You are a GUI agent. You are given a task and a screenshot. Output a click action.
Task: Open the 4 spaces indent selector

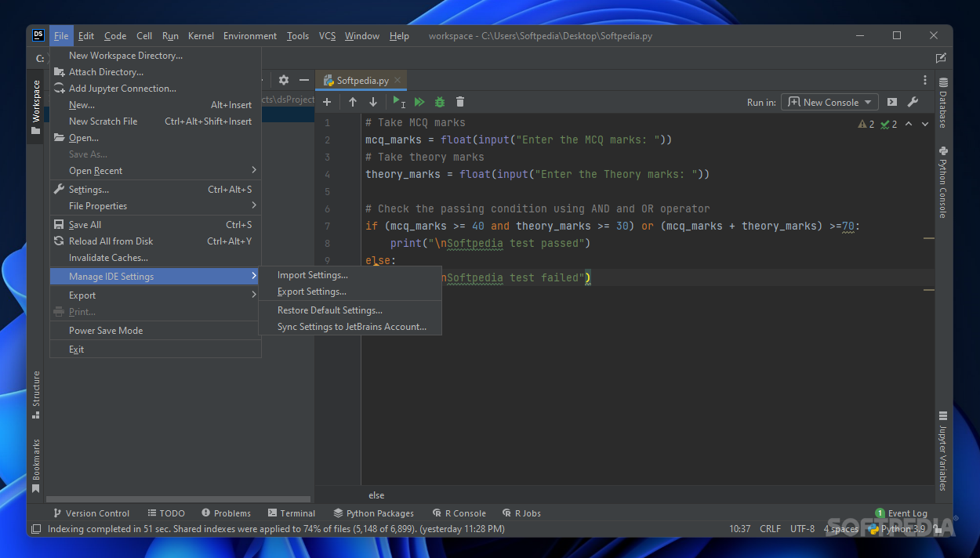coord(840,529)
